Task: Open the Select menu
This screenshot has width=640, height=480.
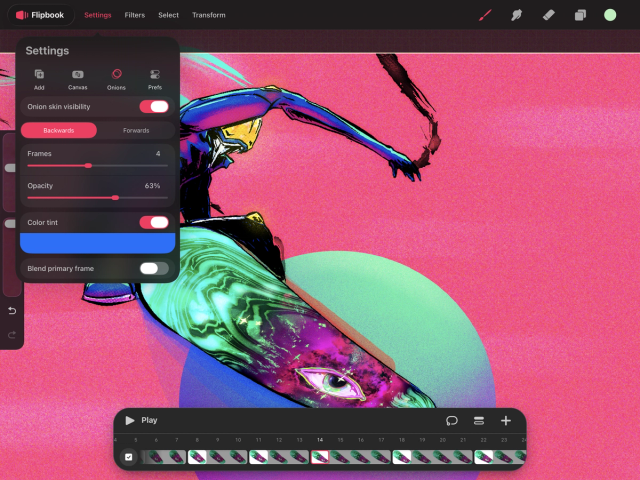Action: (x=169, y=15)
